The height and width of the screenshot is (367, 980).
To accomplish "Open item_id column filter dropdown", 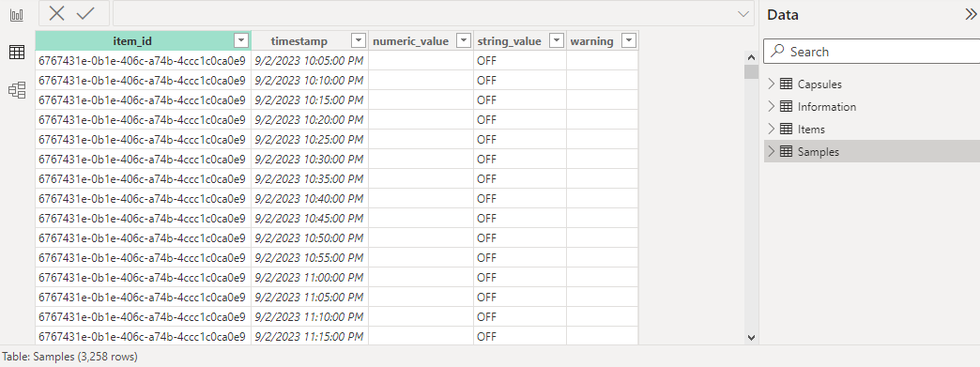I will [x=241, y=40].
